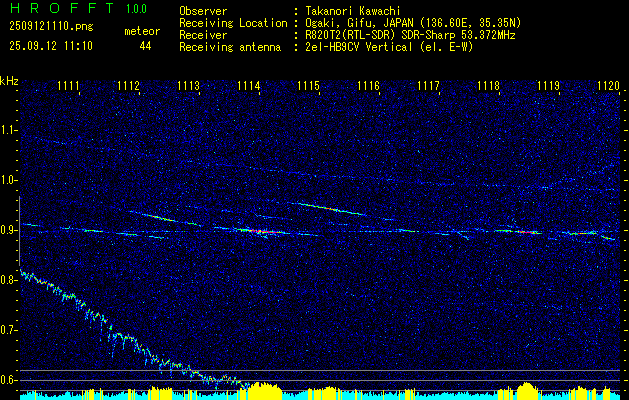
Task: Click the 1113 time axis marker
Action: [189, 85]
